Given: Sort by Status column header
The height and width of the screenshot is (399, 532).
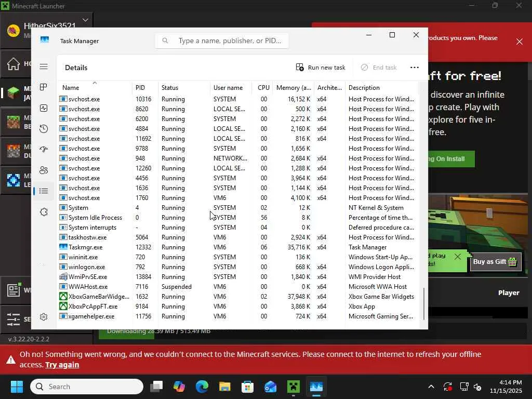Looking at the screenshot, I should coord(184,87).
